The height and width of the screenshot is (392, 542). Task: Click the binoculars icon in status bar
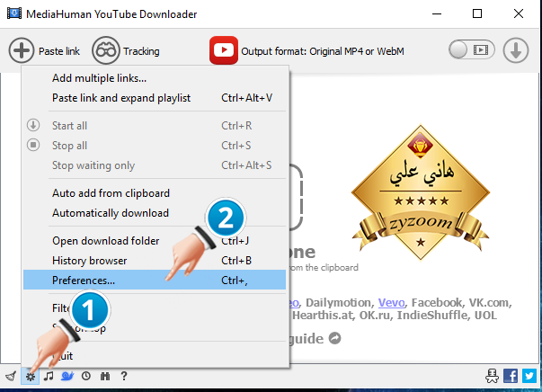[105, 376]
